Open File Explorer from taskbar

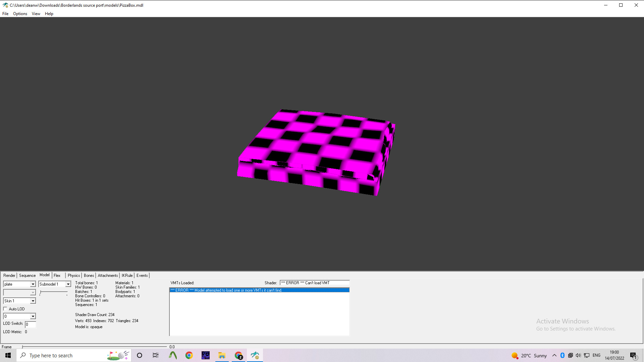[222, 355]
